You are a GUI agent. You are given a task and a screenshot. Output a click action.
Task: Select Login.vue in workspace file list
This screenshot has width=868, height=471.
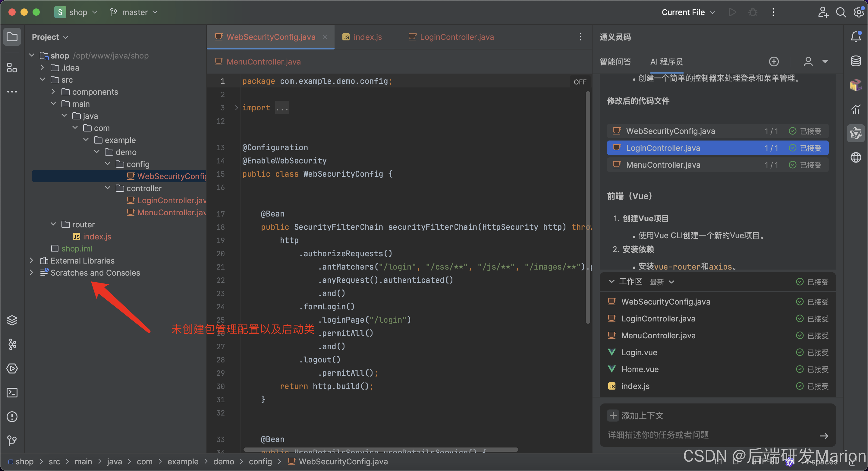point(639,352)
